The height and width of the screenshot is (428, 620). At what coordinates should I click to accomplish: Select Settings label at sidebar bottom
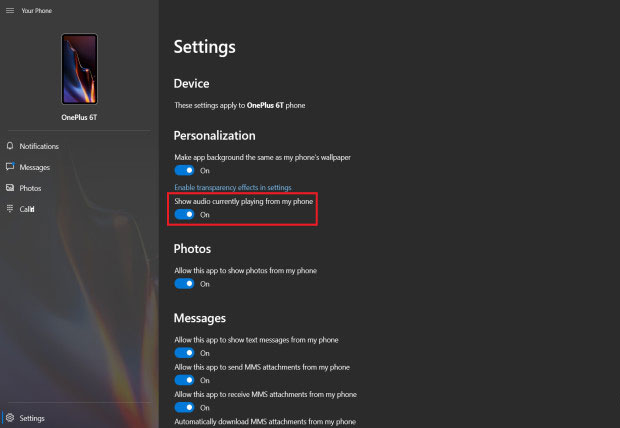click(x=32, y=418)
